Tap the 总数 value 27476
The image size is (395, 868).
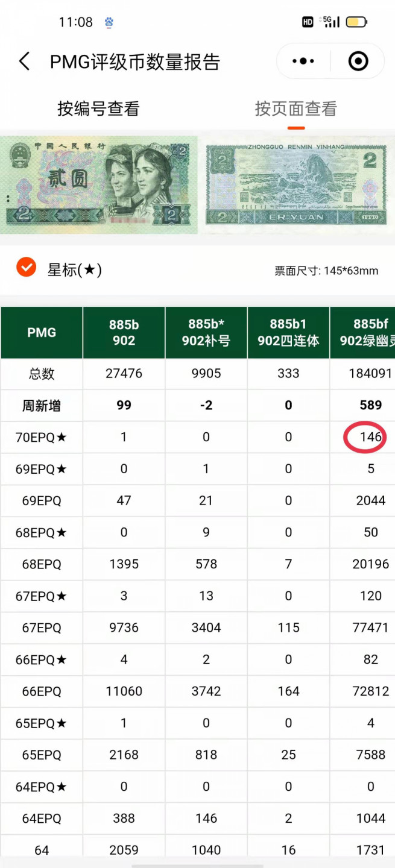(124, 374)
